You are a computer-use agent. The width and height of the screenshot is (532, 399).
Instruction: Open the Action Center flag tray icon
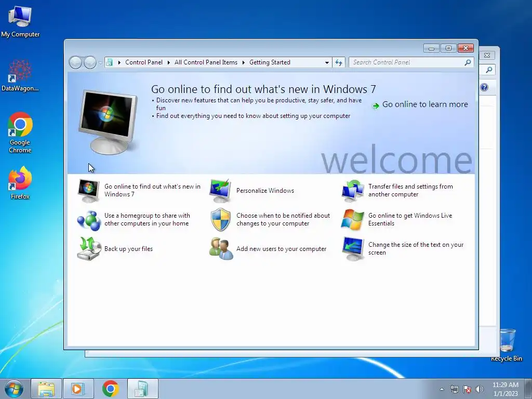(467, 389)
